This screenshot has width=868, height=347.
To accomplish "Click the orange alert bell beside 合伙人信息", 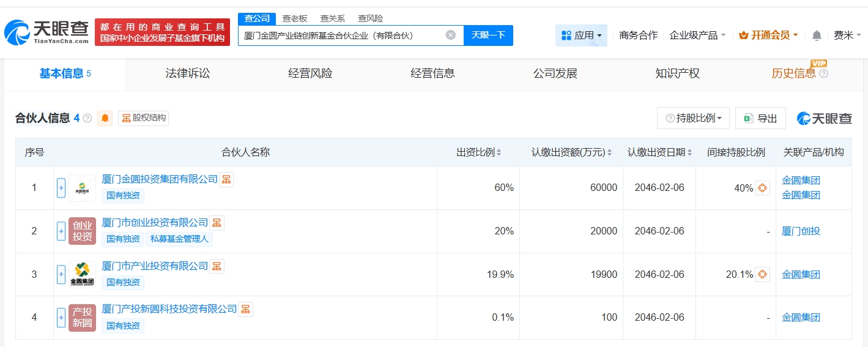I will [x=105, y=118].
